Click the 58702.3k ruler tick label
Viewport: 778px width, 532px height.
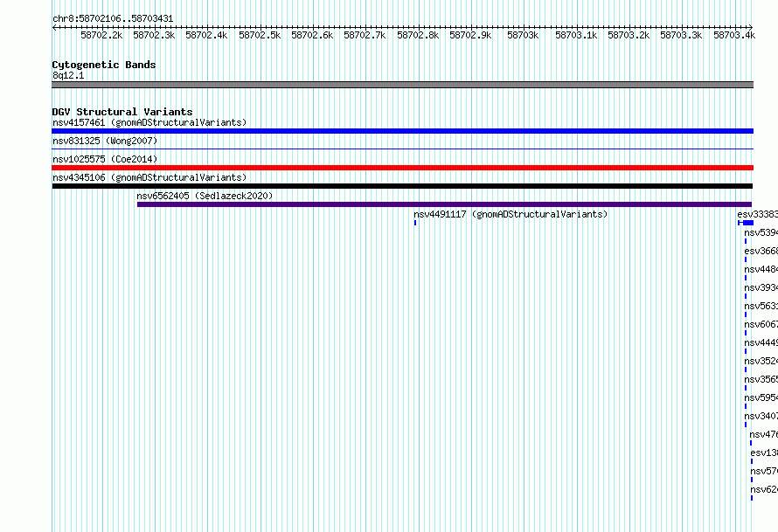(x=154, y=35)
